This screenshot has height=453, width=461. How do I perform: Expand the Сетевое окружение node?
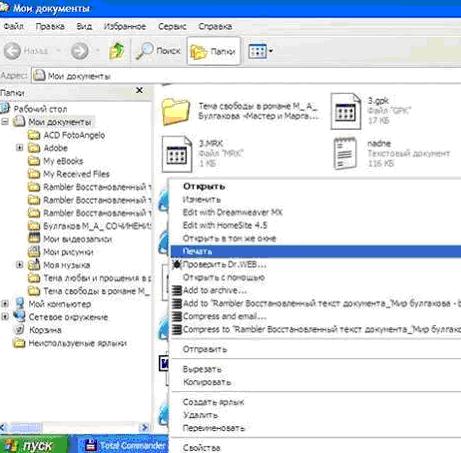click(x=5, y=317)
